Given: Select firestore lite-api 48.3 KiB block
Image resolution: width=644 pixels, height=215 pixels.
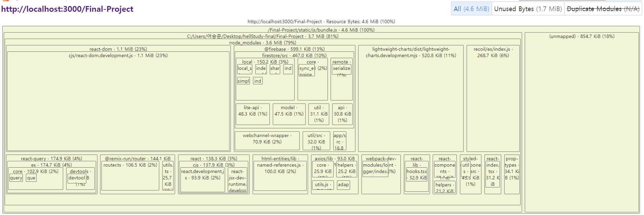Looking at the screenshot, I should [x=253, y=114].
